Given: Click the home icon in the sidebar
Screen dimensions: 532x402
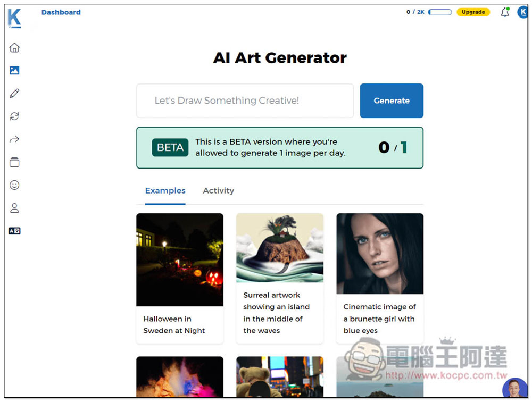Looking at the screenshot, I should click(14, 48).
